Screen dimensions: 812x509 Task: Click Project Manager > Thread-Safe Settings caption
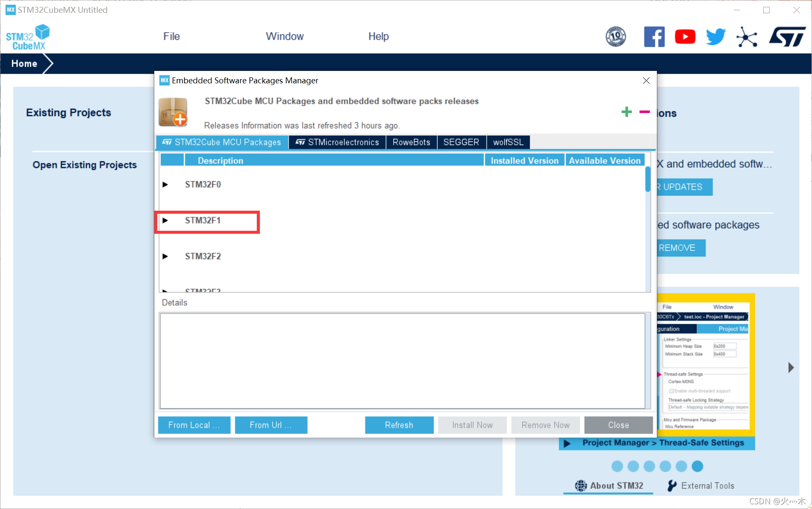[663, 443]
